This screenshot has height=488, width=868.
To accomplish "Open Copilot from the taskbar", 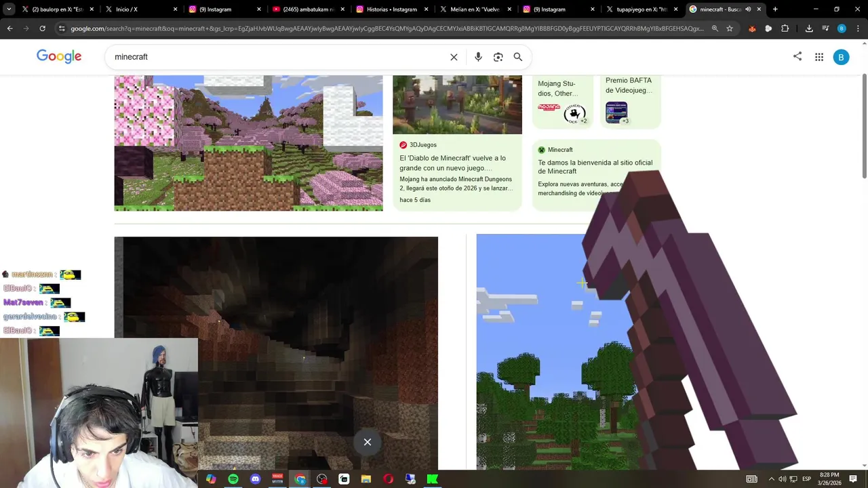I will [211, 479].
